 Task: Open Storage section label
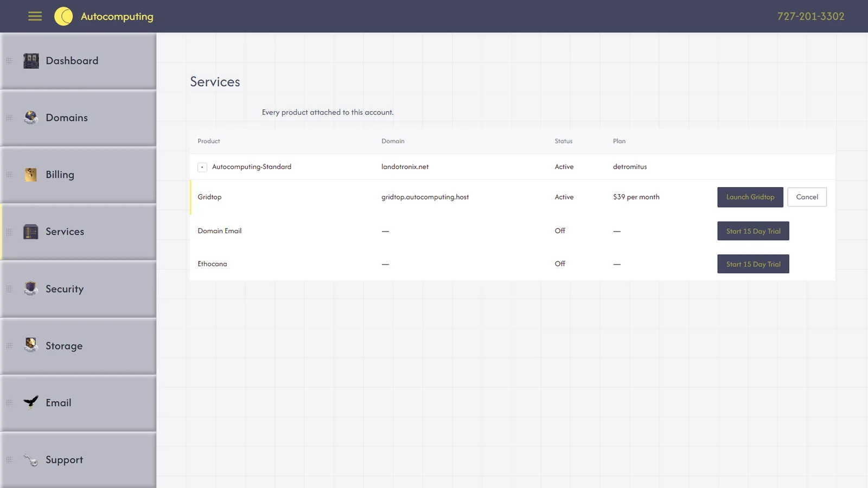64,346
